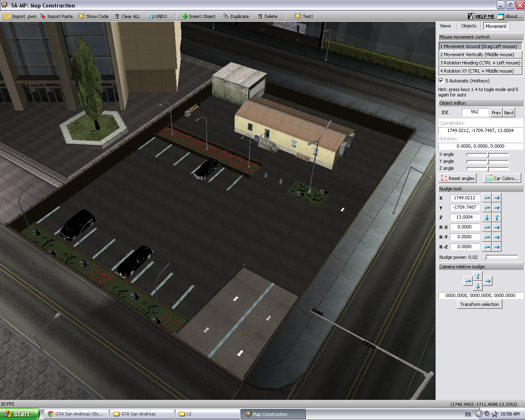Click the Clear ALL trash icon
Image resolution: width=525 pixels, height=420 pixels.
(117, 16)
